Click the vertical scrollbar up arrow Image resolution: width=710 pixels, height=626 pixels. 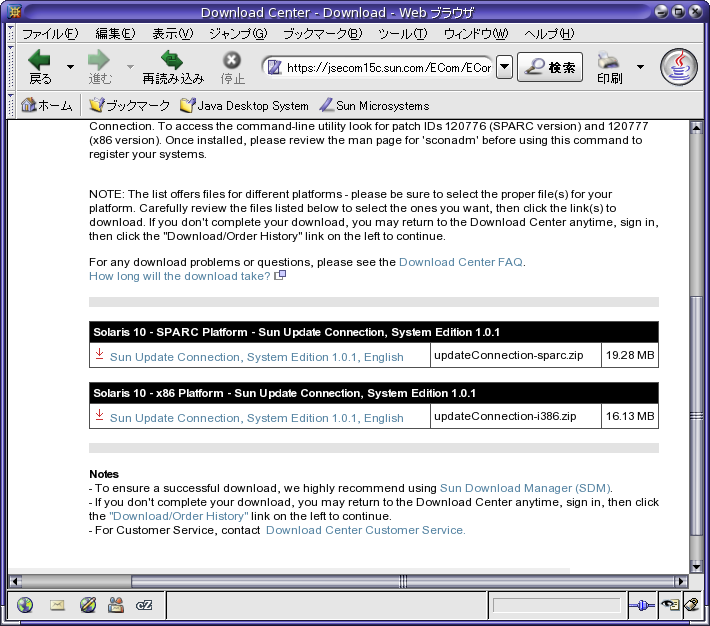(696, 128)
